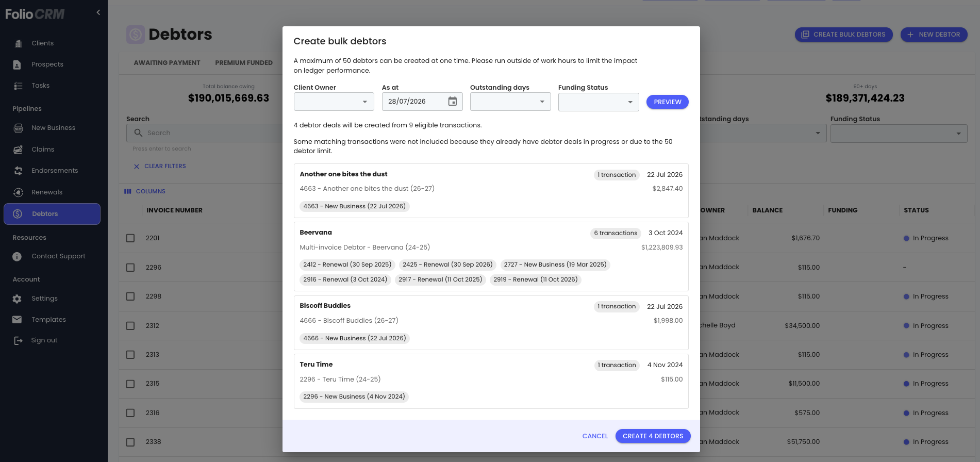This screenshot has height=462, width=980.
Task: Tick the checkbox for invoice 2338
Action: [x=130, y=442]
